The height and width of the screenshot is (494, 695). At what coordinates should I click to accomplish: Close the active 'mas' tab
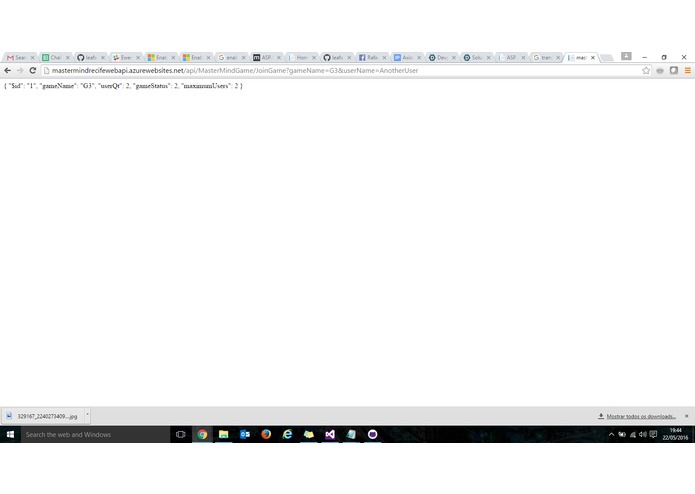click(593, 58)
